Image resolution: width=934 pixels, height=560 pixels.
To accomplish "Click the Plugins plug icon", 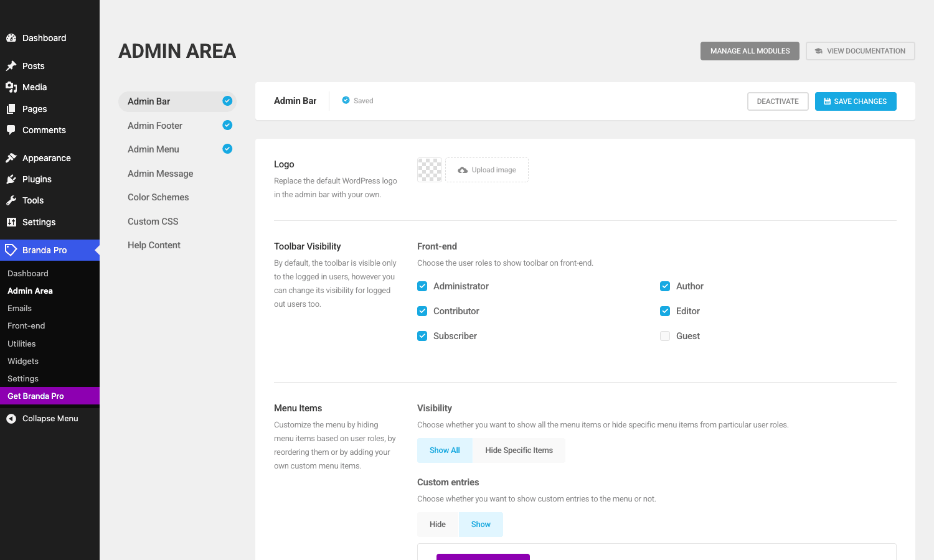I will [x=11, y=179].
